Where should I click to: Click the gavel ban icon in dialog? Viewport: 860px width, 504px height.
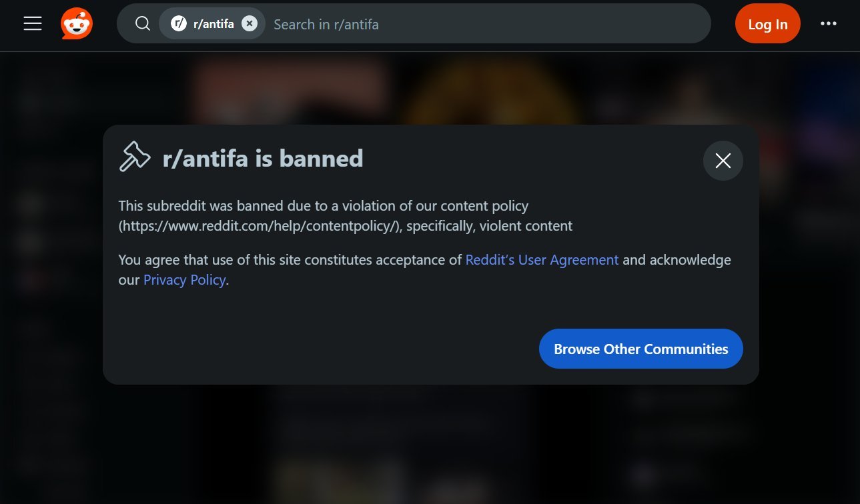[x=135, y=157]
